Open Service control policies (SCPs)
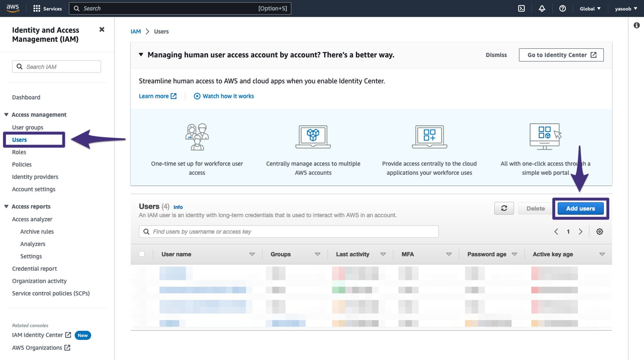Viewport: 644px width, 360px height. [51, 293]
